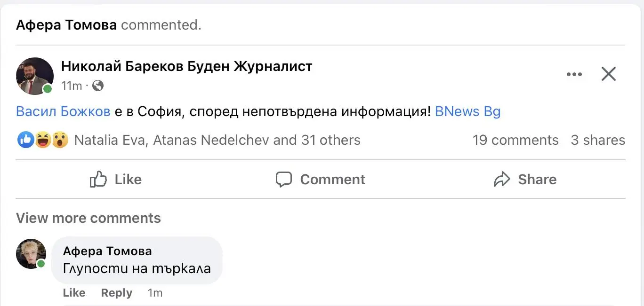Open Николай Бареков post author profile picture
This screenshot has height=306, width=644.
(34, 76)
